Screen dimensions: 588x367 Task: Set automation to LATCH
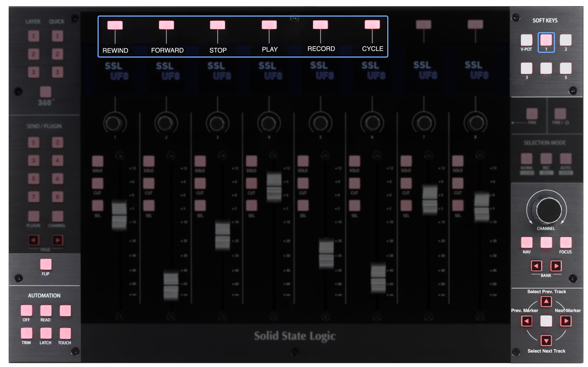pyautogui.click(x=46, y=333)
